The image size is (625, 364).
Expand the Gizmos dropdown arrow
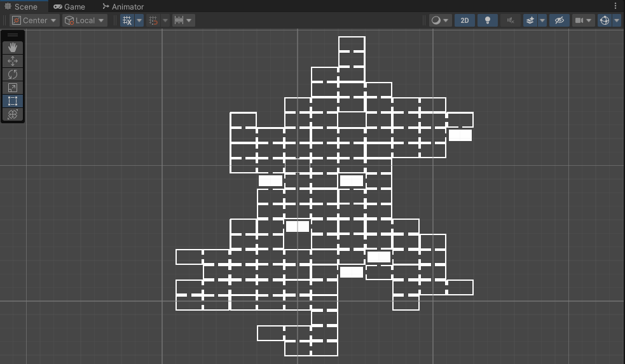point(617,20)
